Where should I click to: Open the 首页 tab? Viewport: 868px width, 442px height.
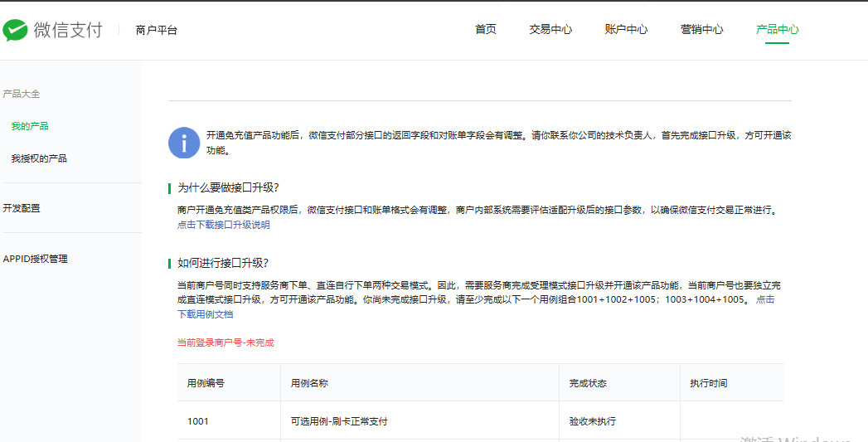(486, 29)
